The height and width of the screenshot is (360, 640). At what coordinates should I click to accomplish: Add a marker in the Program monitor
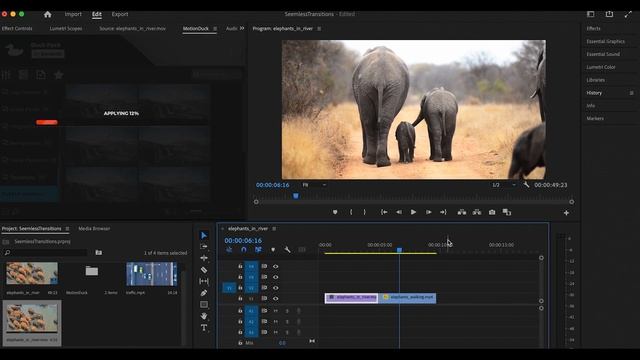[x=335, y=212]
